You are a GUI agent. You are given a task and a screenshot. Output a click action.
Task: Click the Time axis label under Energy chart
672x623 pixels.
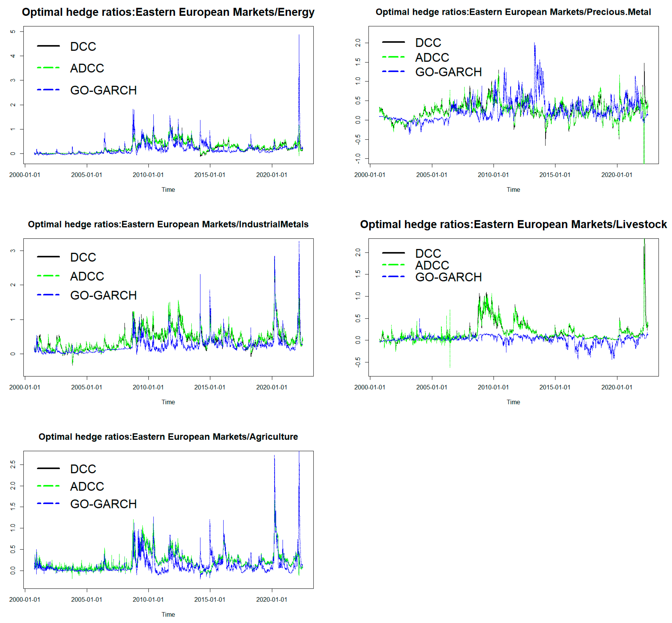coord(168,190)
